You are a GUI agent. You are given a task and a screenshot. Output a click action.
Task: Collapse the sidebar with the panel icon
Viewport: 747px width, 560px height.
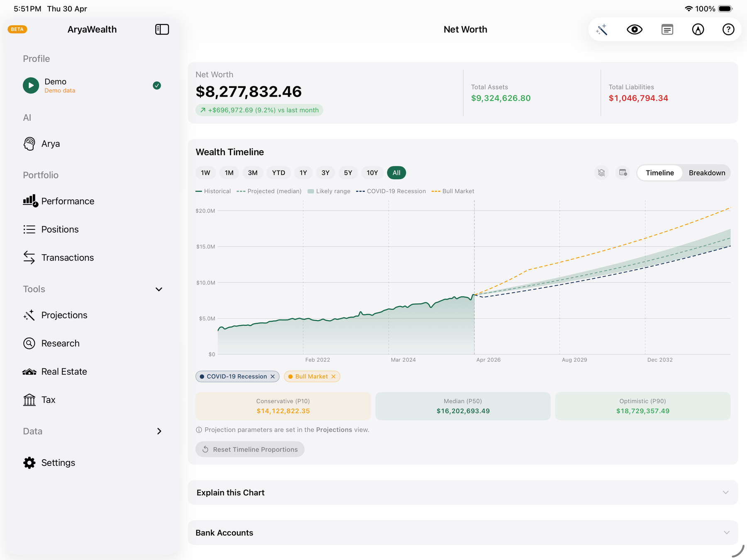(162, 29)
